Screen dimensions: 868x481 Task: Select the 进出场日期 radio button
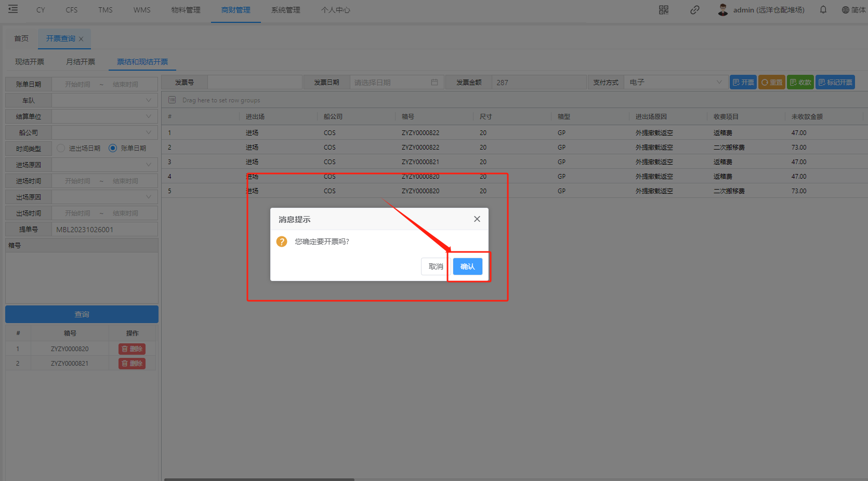click(x=61, y=149)
